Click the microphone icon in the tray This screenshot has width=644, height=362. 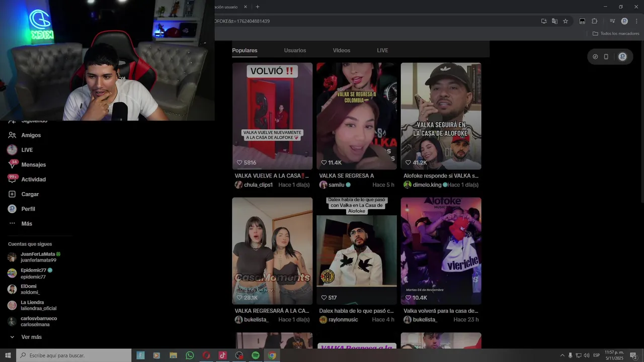571,355
